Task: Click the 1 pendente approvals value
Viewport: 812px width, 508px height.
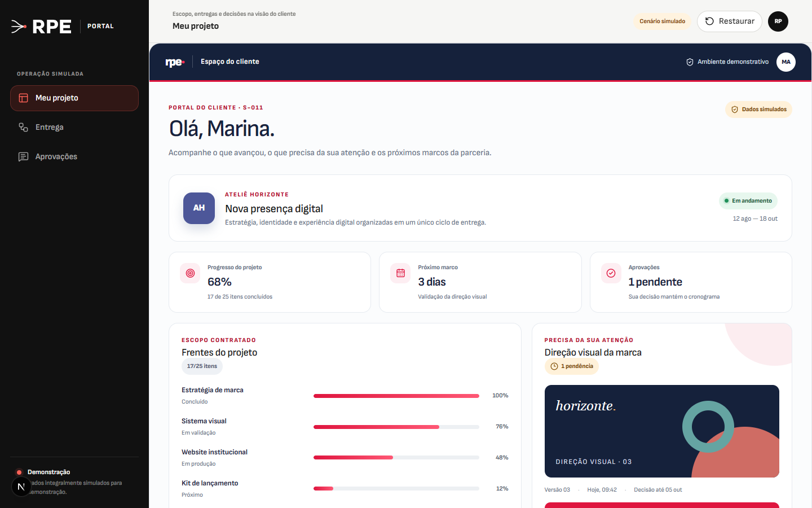Action: pos(655,282)
